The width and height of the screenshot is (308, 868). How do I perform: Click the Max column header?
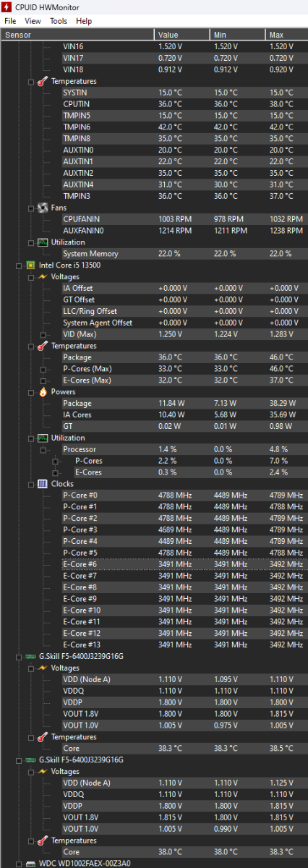tap(286, 34)
